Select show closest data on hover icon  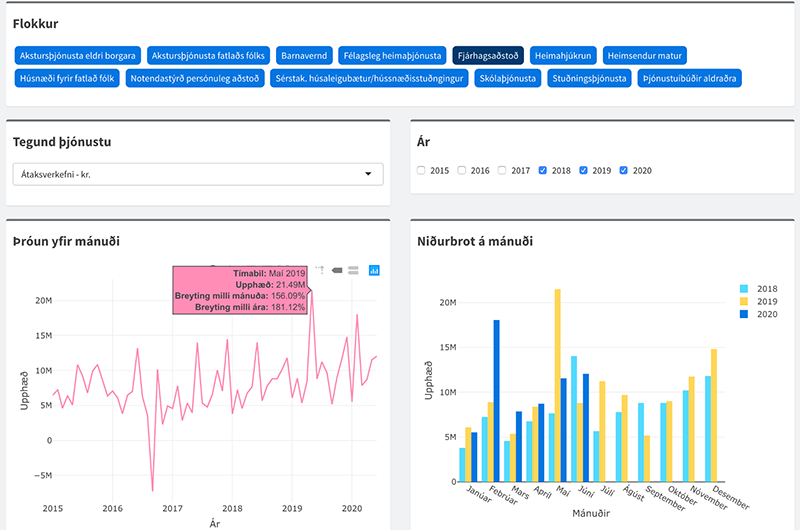(x=337, y=270)
